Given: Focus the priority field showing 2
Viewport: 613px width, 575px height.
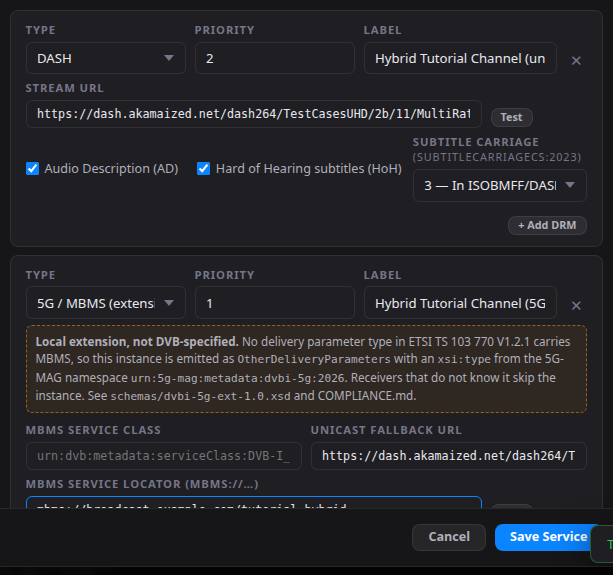Looking at the screenshot, I should pos(275,58).
